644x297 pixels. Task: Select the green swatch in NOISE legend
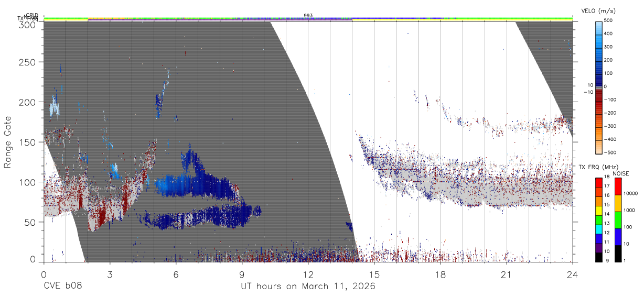pos(618,220)
